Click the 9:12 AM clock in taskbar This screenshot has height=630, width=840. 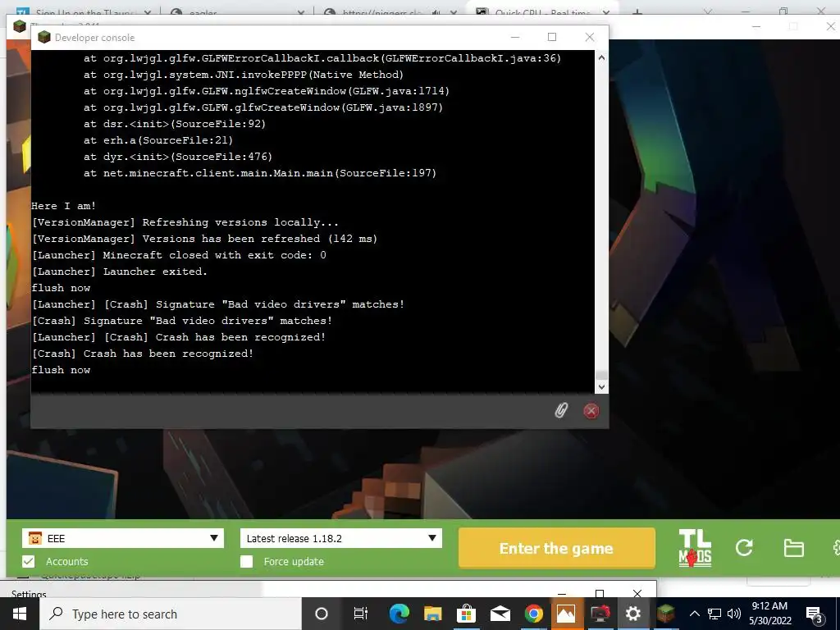[769, 606]
